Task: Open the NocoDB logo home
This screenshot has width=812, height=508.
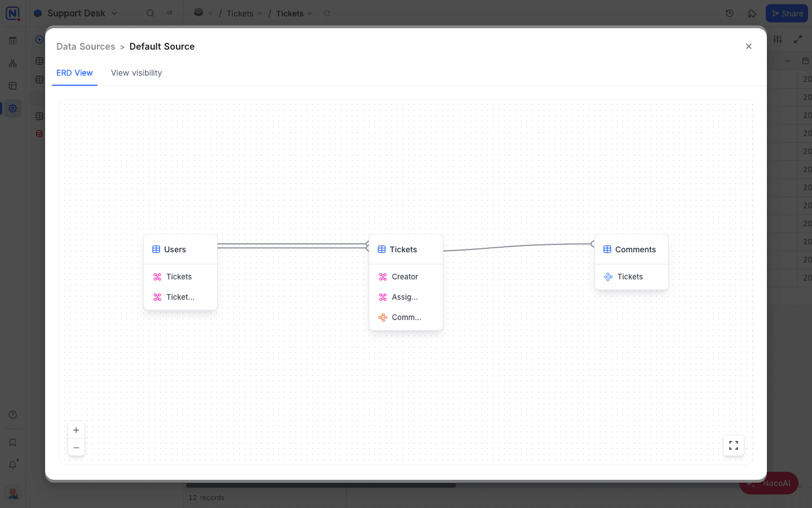Action: pyautogui.click(x=12, y=13)
